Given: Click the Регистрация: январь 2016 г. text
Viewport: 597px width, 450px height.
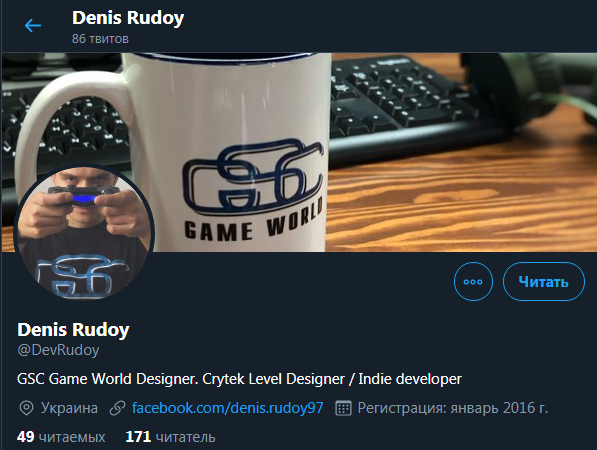Looking at the screenshot, I should point(453,408).
